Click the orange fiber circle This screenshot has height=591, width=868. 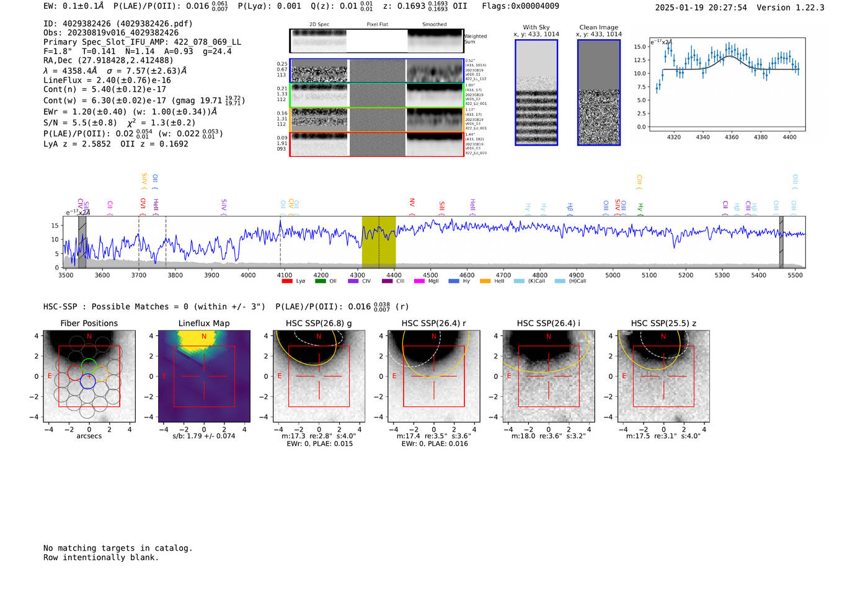pos(101,374)
